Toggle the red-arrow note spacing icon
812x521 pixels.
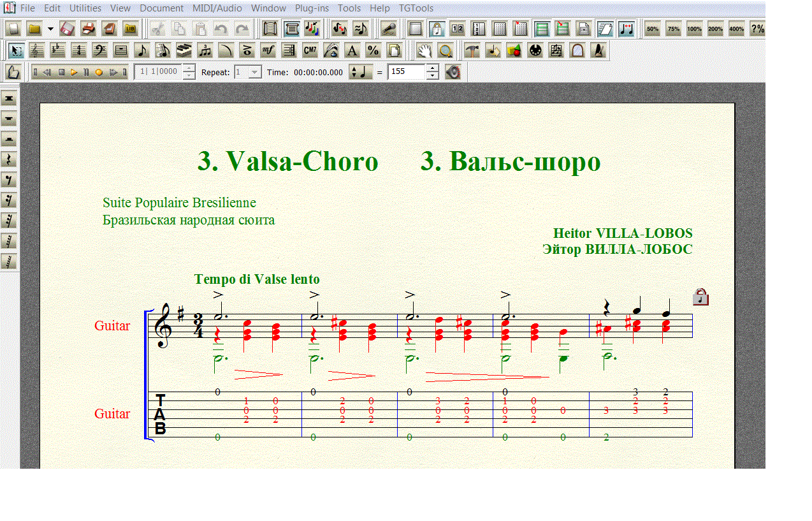click(626, 29)
